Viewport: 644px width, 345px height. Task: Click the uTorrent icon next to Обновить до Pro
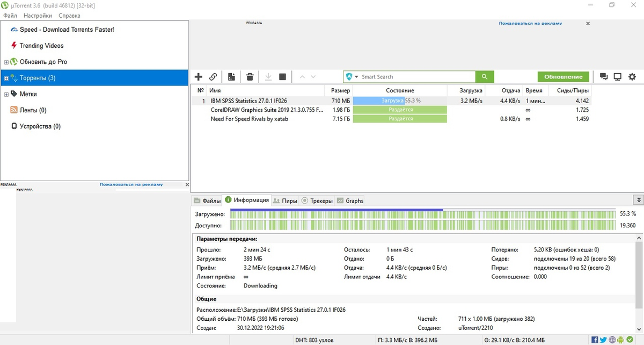tap(14, 62)
